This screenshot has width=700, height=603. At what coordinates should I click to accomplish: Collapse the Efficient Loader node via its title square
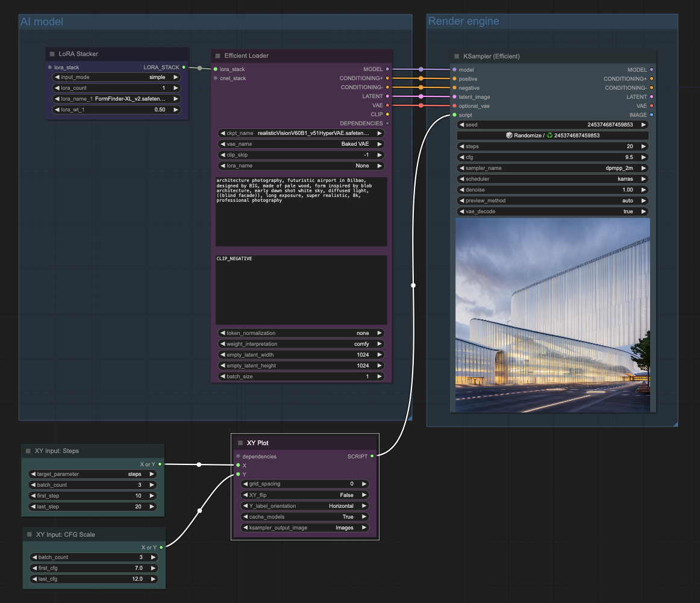(x=217, y=56)
